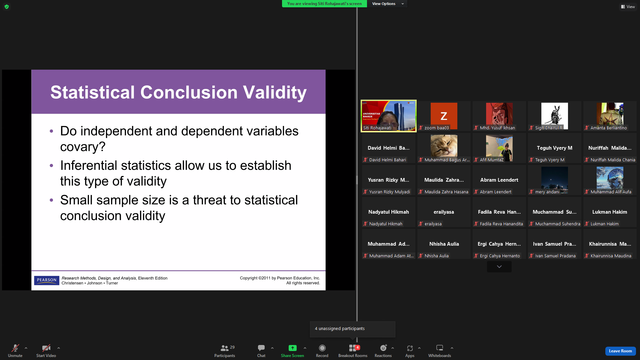Select Nadyatul Hikmah's tile
The height and width of the screenshot is (360, 640).
tap(389, 212)
